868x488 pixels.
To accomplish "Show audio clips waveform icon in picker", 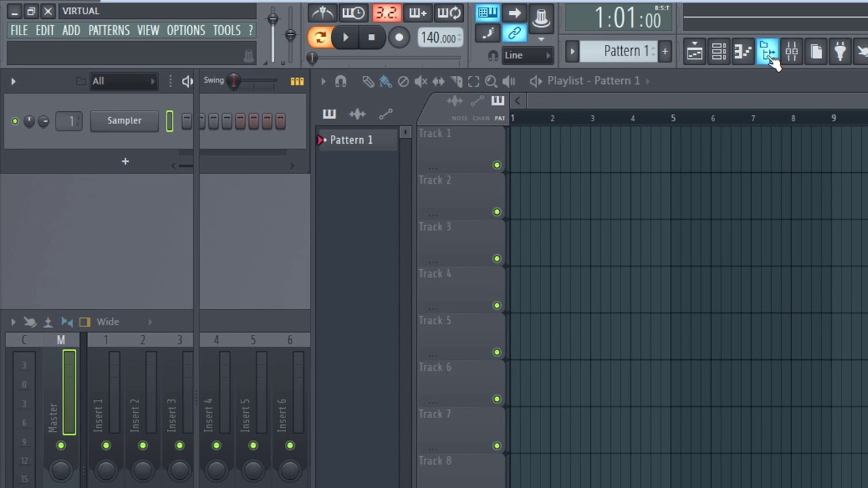I will click(x=357, y=114).
